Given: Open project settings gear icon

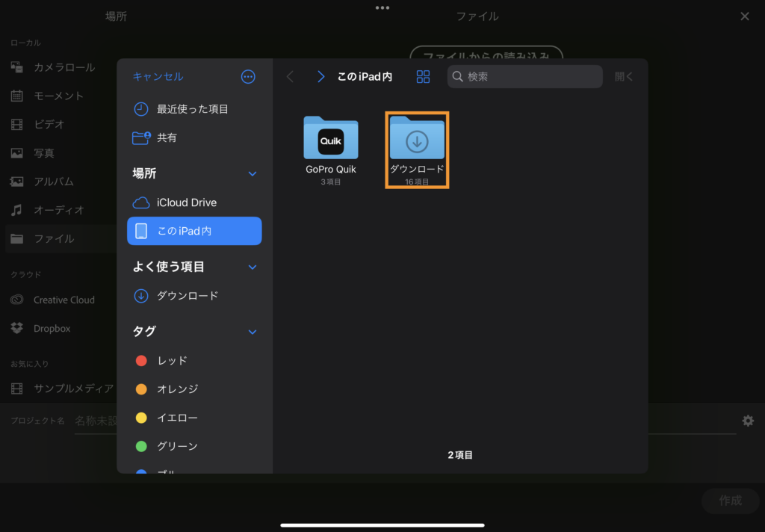Looking at the screenshot, I should [747, 421].
